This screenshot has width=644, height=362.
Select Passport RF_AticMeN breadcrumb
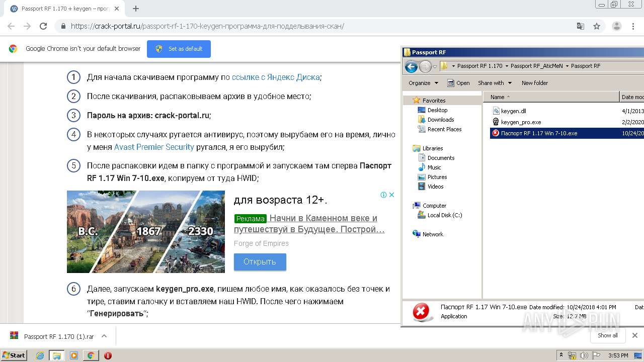537,66
